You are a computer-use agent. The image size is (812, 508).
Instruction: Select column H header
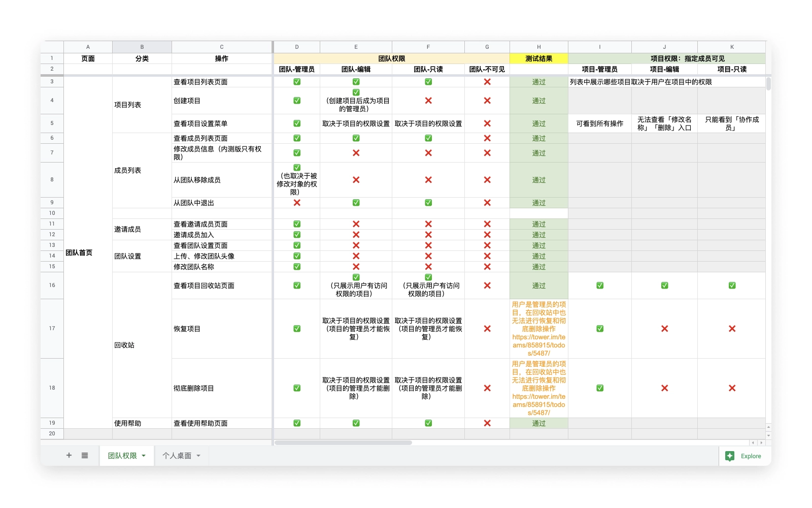(538, 47)
